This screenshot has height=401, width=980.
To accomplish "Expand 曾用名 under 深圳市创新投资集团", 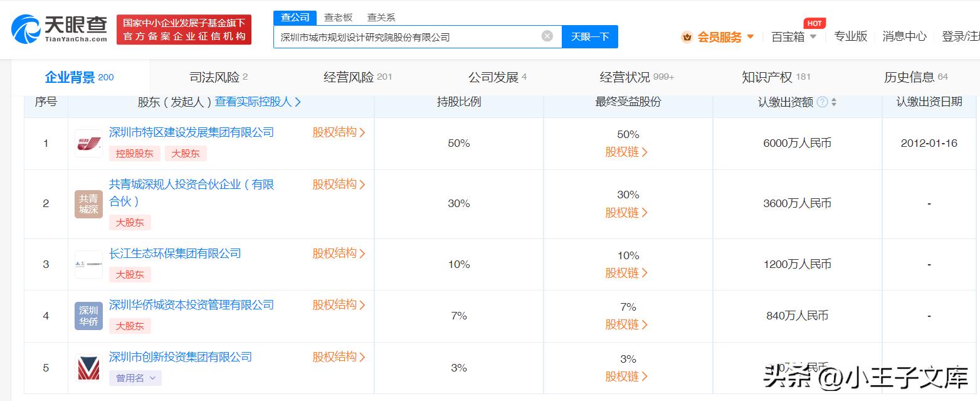I will [x=137, y=377].
